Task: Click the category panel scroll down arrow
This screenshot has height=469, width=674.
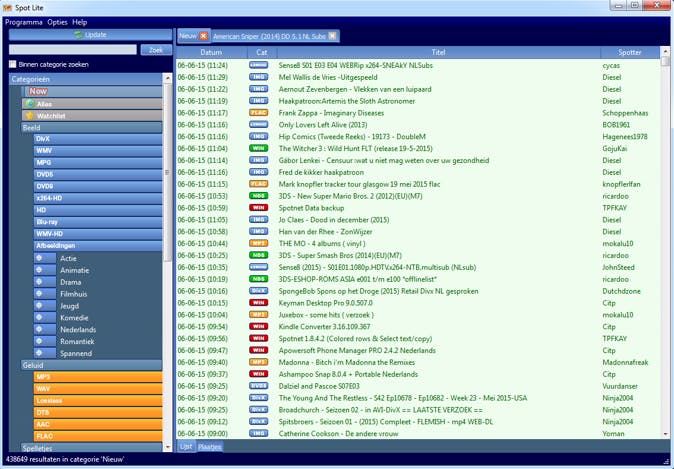Action: pyautogui.click(x=168, y=448)
